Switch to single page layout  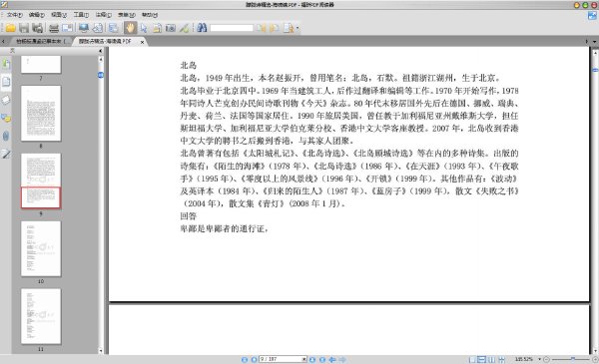click(472, 359)
